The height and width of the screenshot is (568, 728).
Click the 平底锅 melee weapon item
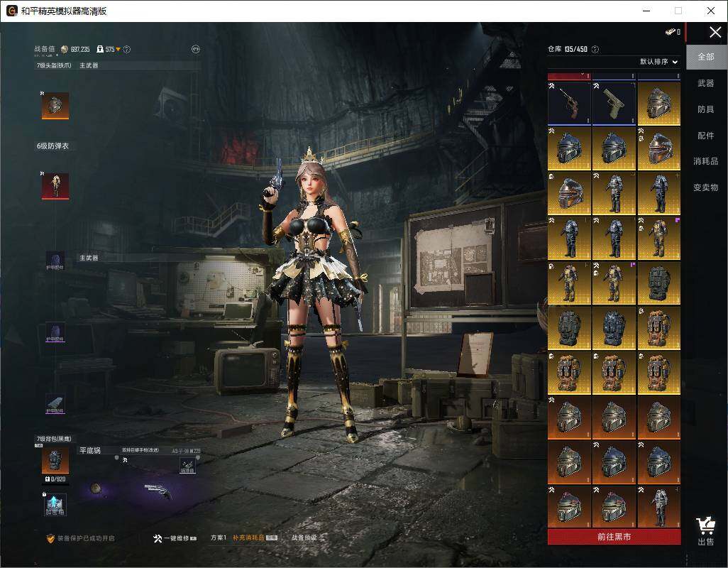pos(96,488)
